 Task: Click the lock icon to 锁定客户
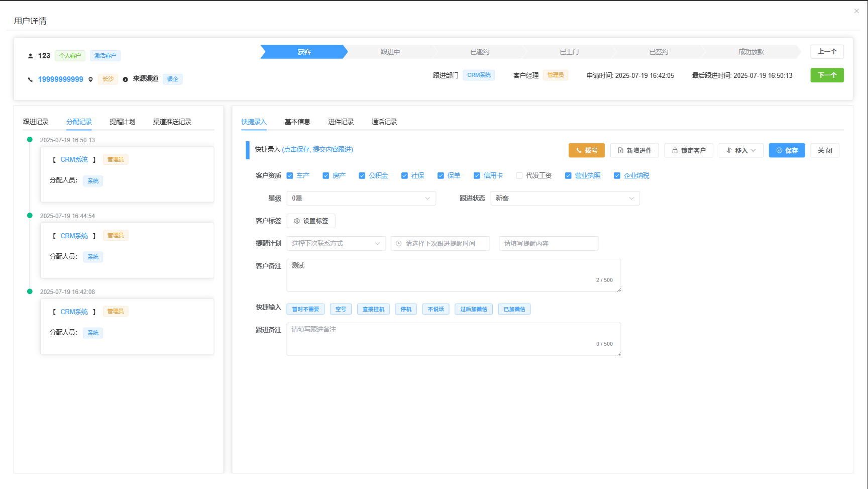tap(675, 150)
